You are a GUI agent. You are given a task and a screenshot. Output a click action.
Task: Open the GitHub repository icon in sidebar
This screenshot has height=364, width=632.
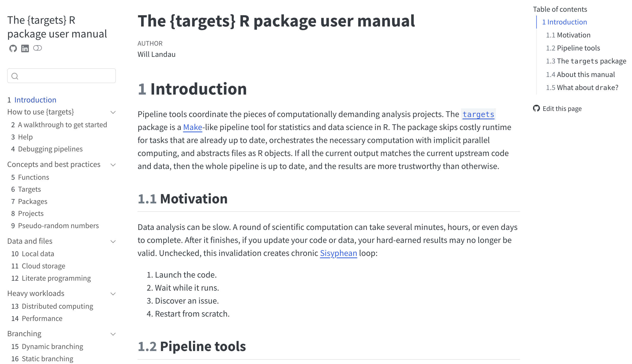(13, 48)
